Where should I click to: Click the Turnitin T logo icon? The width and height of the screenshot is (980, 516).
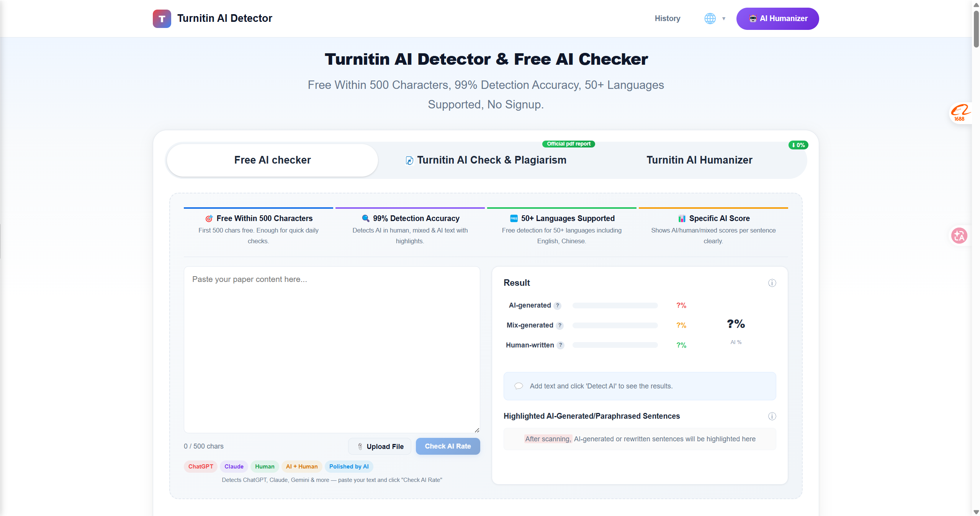pyautogui.click(x=162, y=18)
